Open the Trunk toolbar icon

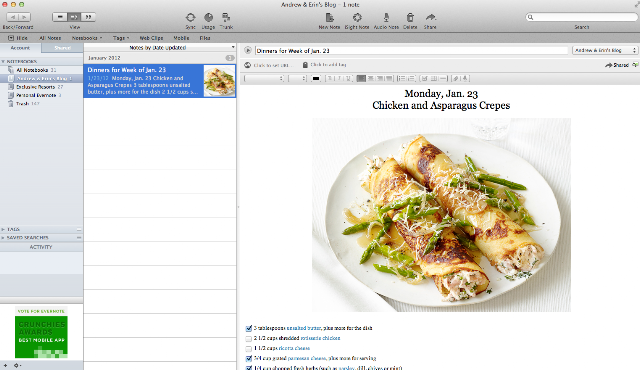[x=226, y=18]
